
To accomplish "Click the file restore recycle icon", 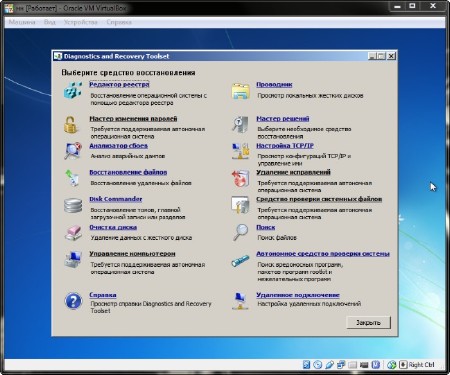I will (x=73, y=177).
